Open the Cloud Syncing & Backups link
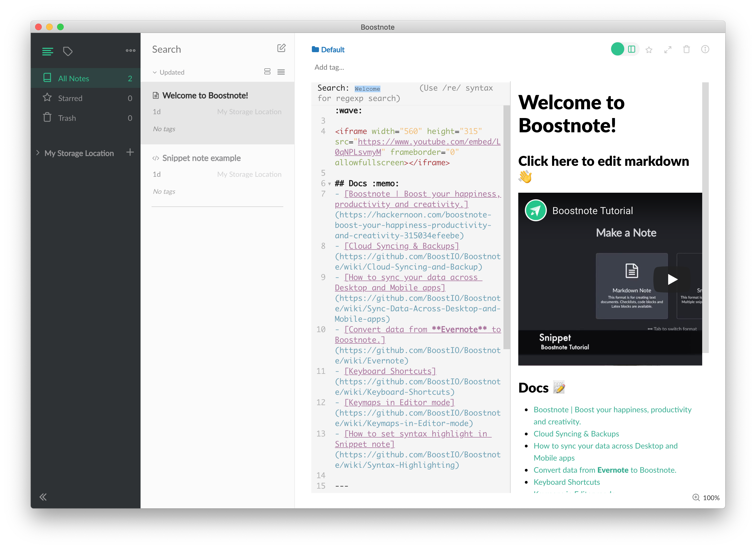756x549 pixels. 576,434
